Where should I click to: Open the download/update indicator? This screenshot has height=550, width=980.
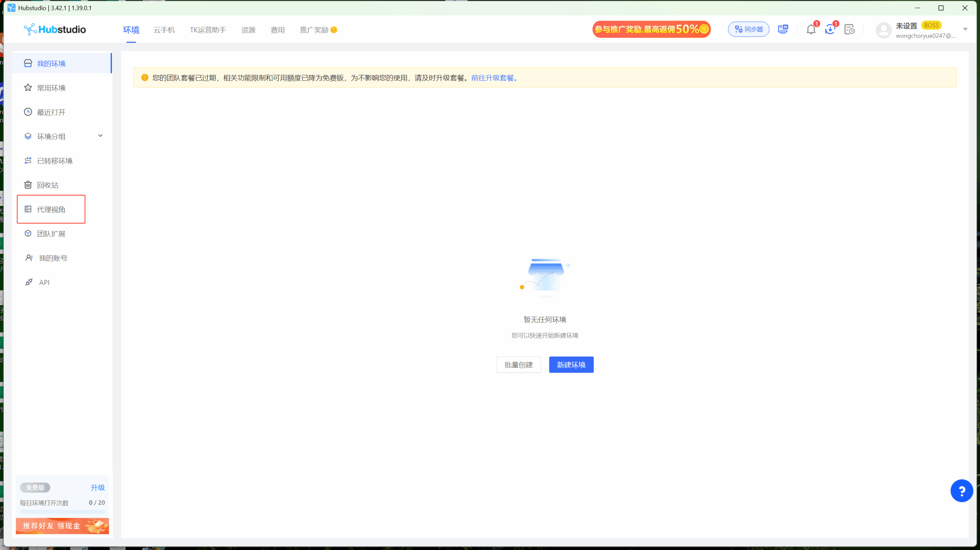point(830,29)
